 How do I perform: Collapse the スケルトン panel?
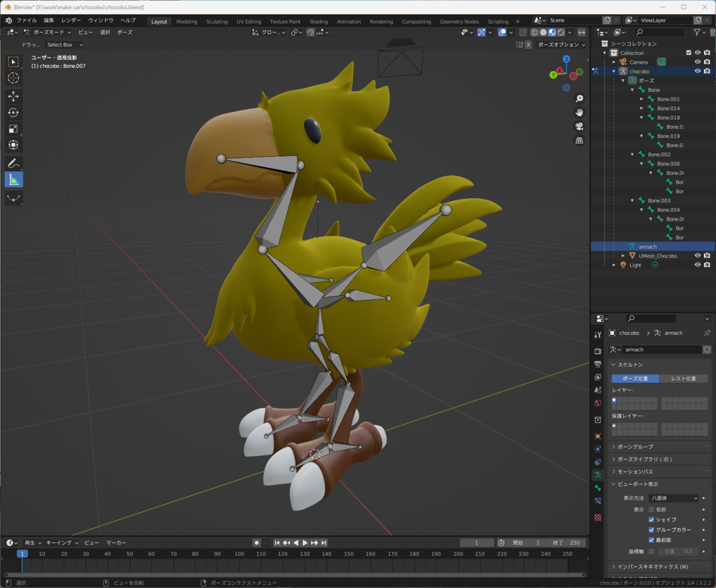660,364
